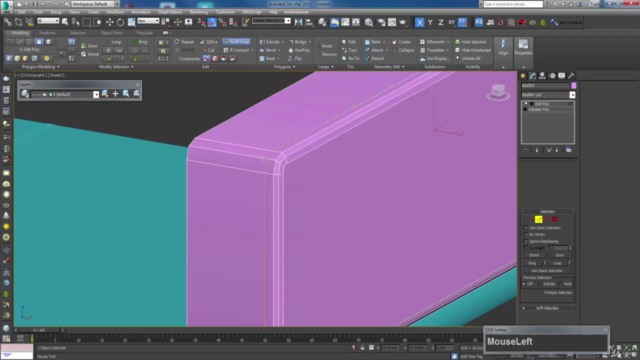The height and width of the screenshot is (360, 640).
Task: Toggle By Angle checkbox
Action: click(x=526, y=248)
